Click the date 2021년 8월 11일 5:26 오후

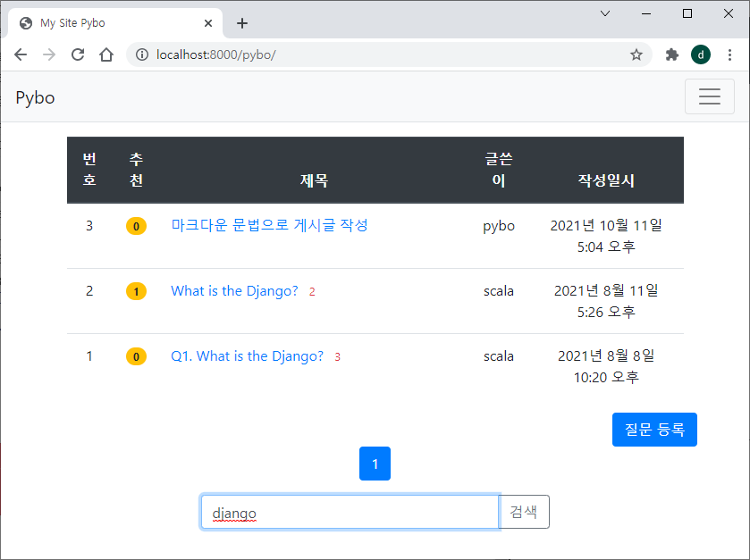606,301
